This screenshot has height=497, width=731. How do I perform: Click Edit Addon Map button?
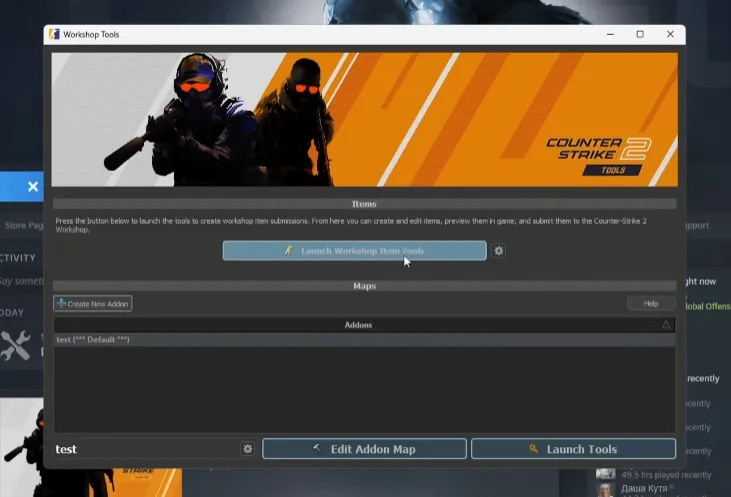[364, 449]
